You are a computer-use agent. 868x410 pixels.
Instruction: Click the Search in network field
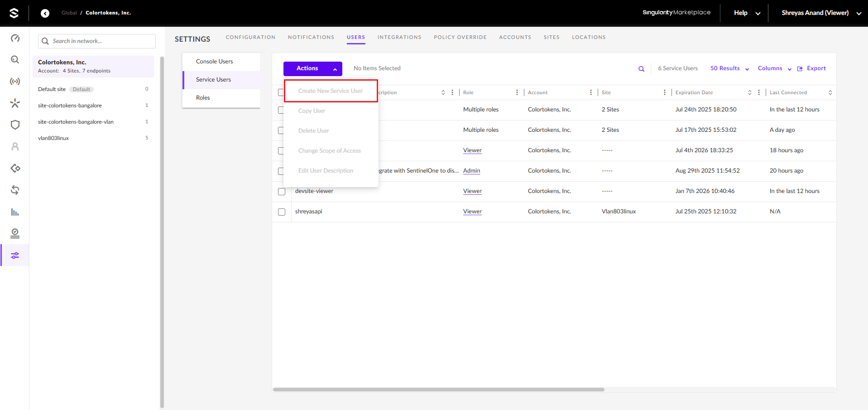(x=97, y=41)
